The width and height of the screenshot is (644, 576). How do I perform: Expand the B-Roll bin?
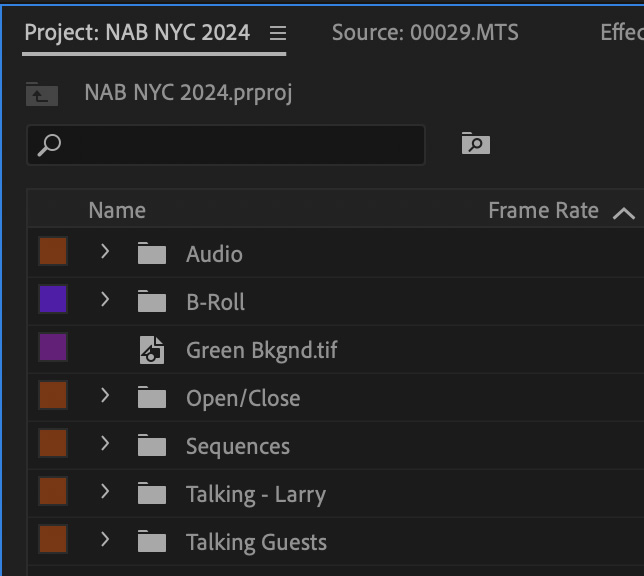(105, 300)
